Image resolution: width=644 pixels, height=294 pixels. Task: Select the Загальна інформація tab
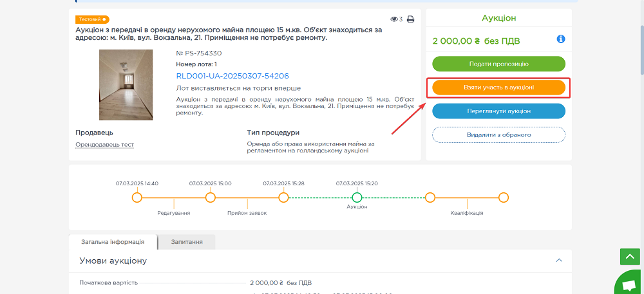click(x=113, y=242)
